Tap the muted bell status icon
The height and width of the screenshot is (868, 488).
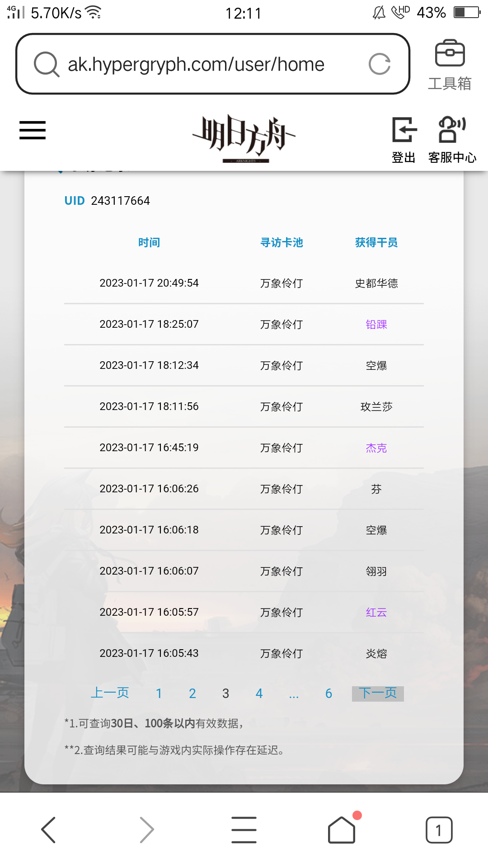tap(379, 12)
